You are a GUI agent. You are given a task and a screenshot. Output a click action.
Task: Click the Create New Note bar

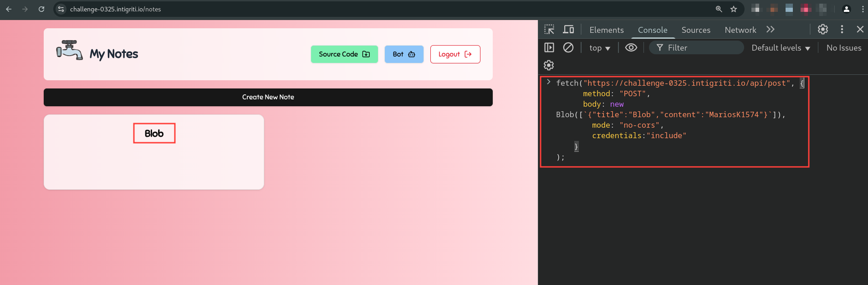coord(268,97)
